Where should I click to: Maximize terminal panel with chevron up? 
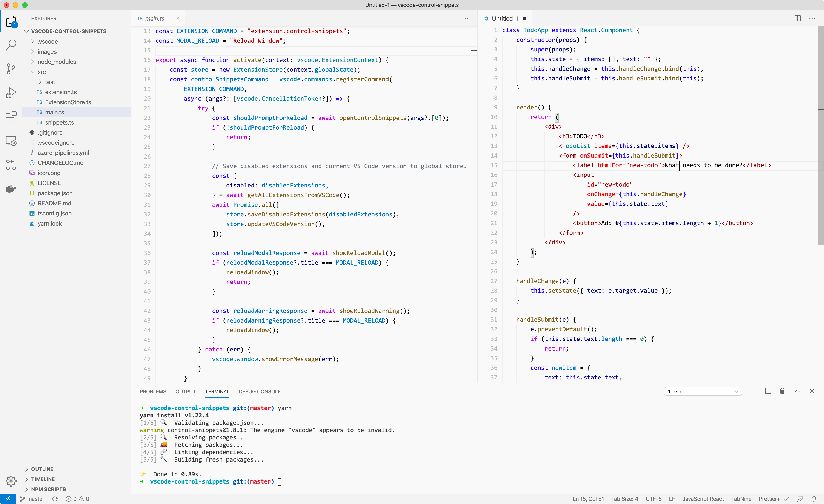tap(797, 391)
